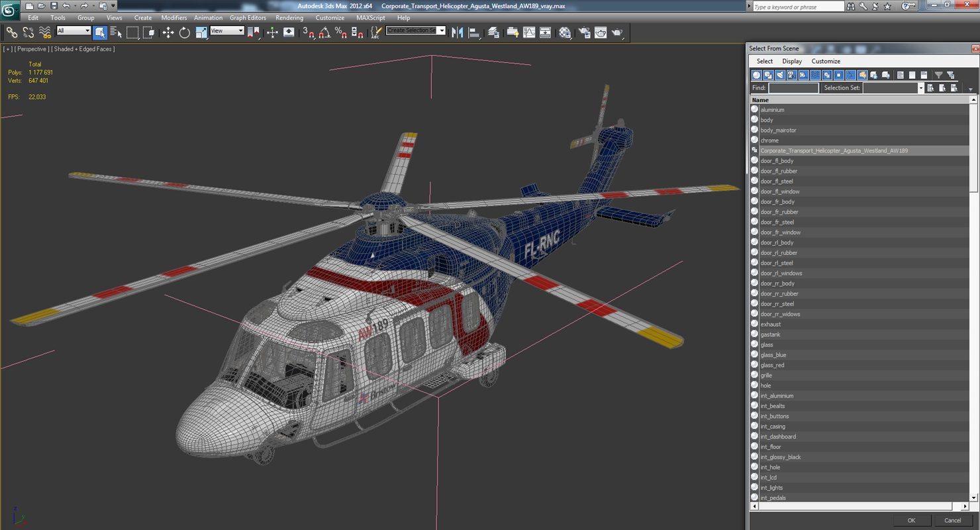Open the 3ds Max application menu button
Viewport: 980px width, 530px height.
[10, 9]
